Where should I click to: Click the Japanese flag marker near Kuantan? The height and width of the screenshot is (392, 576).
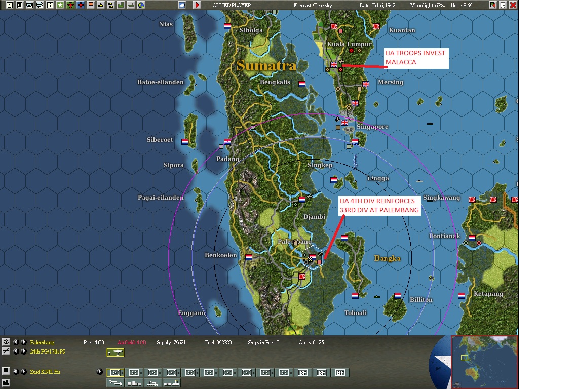click(376, 26)
